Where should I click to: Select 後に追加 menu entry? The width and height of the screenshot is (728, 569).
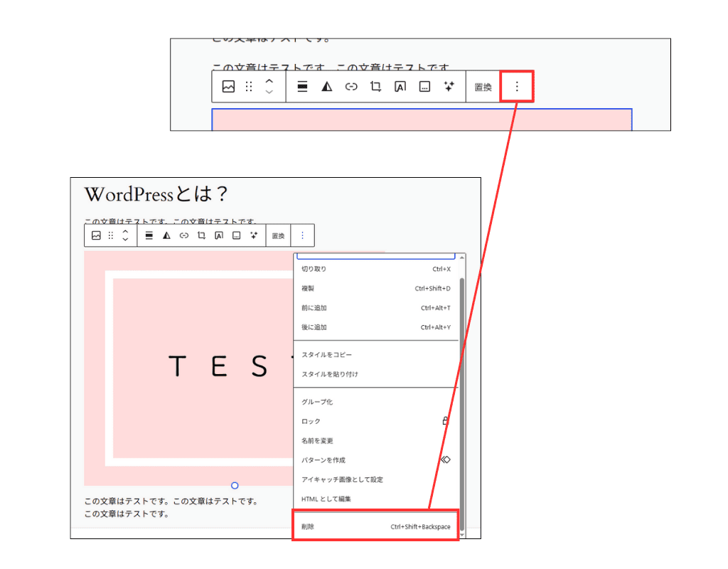click(376, 327)
